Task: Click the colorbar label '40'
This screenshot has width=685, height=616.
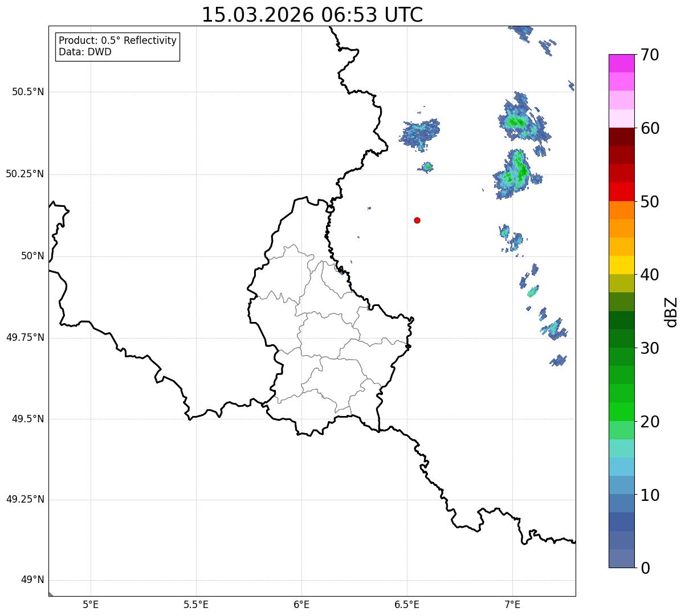Action: click(x=650, y=275)
